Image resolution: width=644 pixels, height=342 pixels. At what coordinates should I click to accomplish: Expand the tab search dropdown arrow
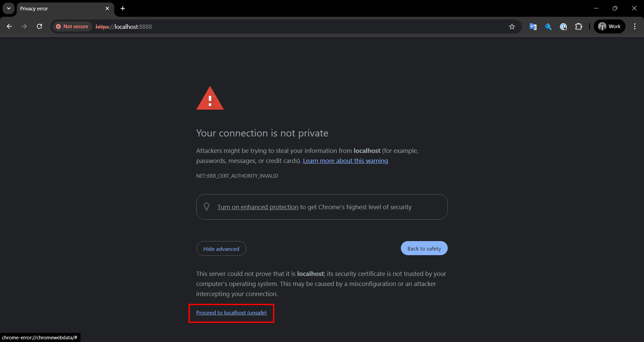click(x=8, y=8)
